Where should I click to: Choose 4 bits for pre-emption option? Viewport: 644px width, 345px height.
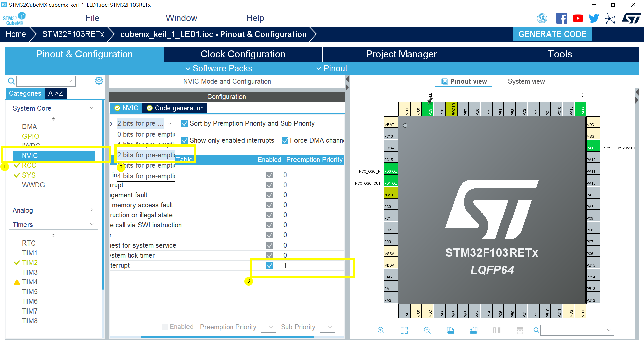pos(146,176)
